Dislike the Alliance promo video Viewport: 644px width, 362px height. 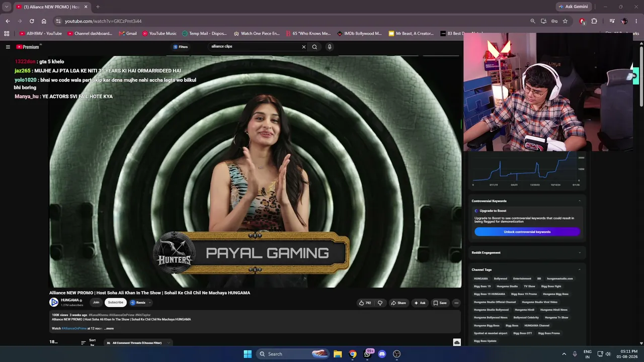point(380,303)
